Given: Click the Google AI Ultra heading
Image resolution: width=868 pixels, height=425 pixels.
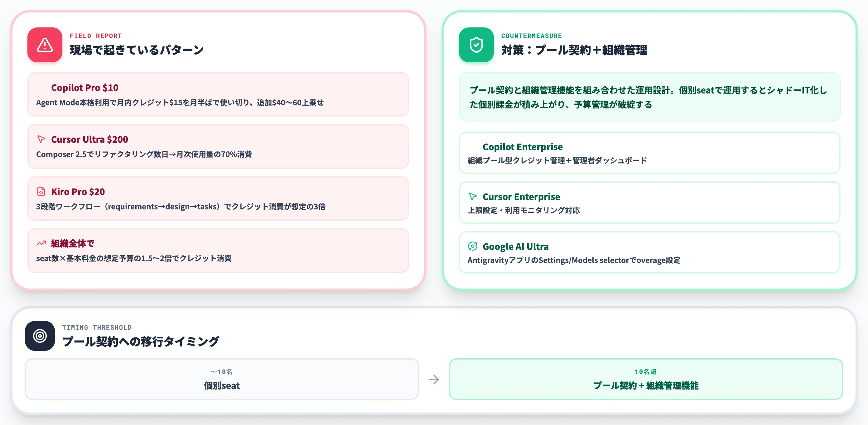Looking at the screenshot, I should tap(516, 246).
